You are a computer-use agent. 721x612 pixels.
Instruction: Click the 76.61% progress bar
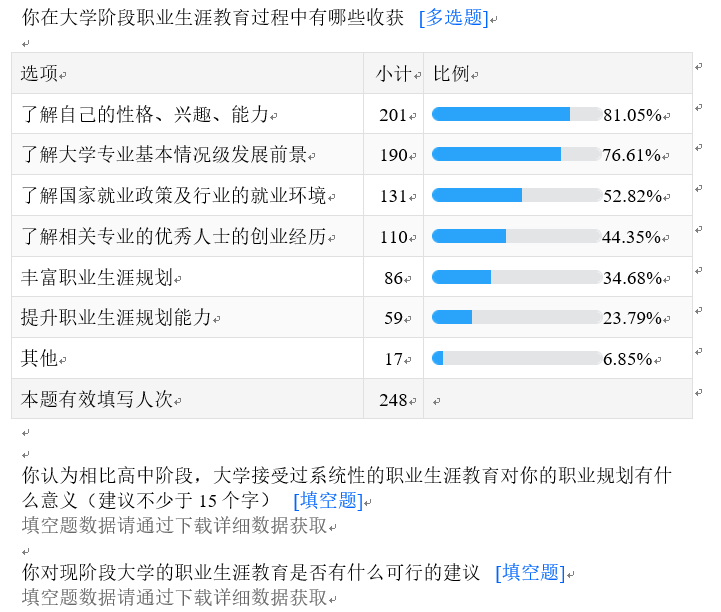click(516, 155)
